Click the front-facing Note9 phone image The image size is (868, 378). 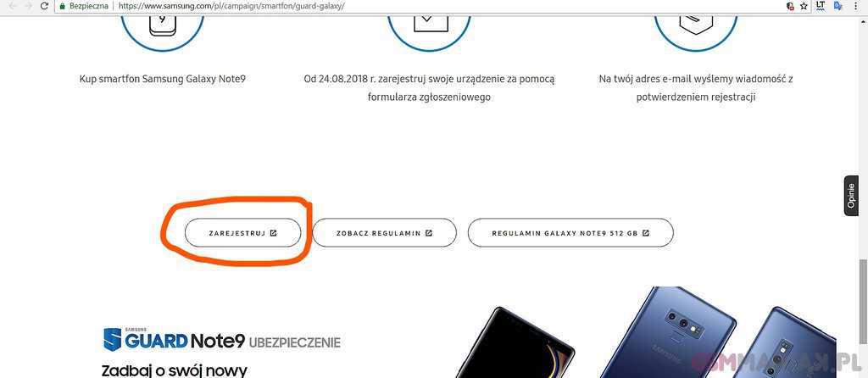pos(513,342)
